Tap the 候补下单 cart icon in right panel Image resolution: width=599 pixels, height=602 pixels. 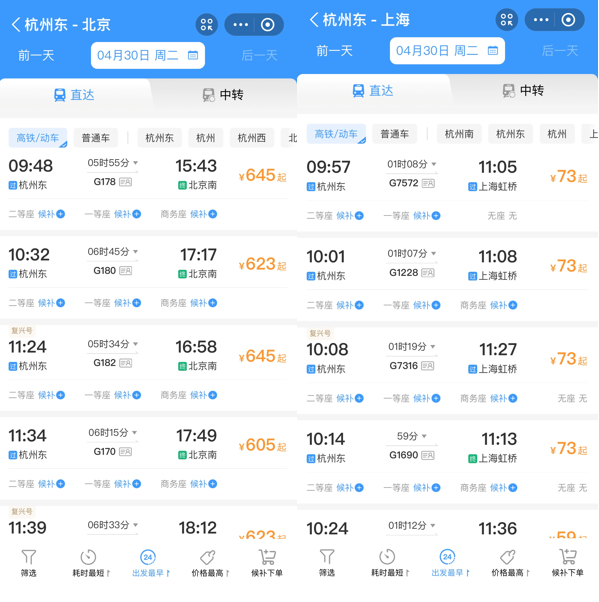click(568, 563)
